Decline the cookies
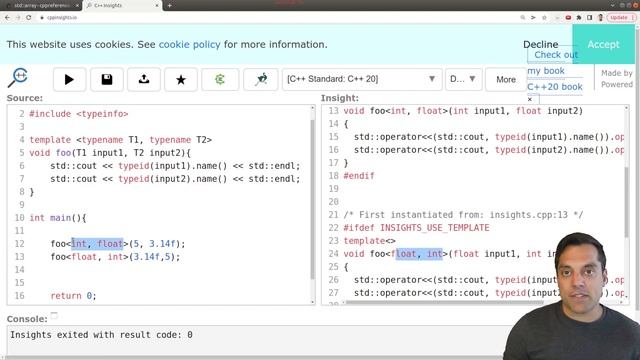Image resolution: width=640 pixels, height=360 pixels. point(540,44)
